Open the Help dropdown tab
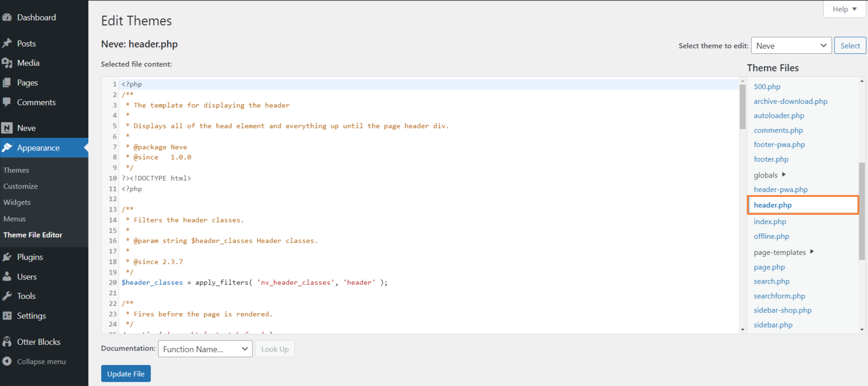The image size is (868, 386). tap(844, 9)
